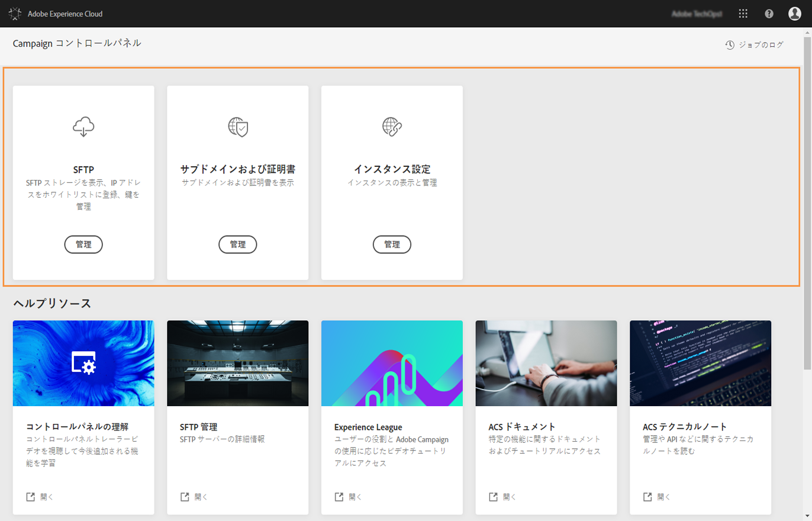
Task: Click open icon on コントロールパネルの理解 card
Action: [x=31, y=497]
